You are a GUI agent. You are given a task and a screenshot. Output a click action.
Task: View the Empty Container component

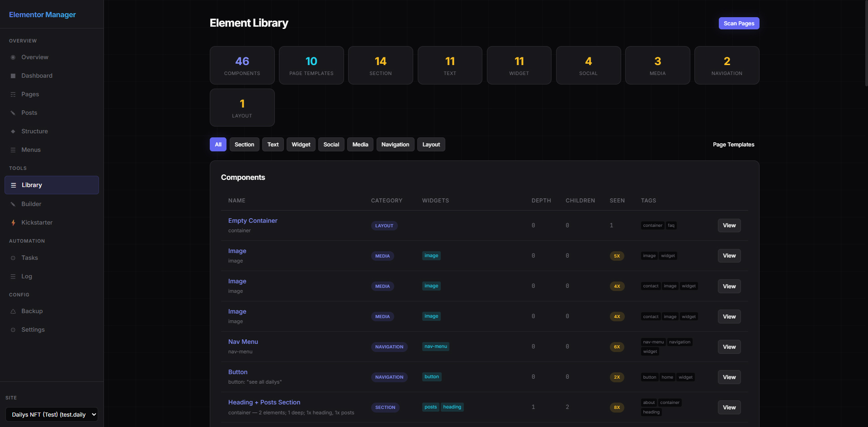click(x=729, y=225)
